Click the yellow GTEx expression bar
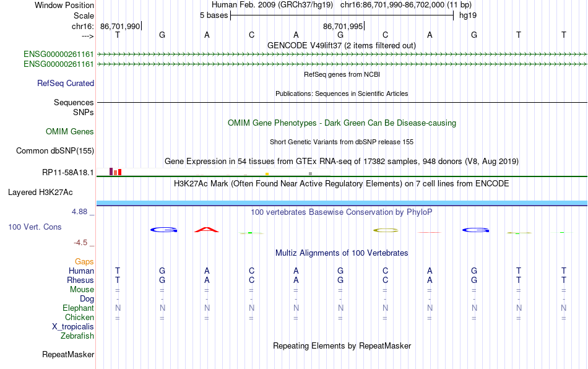The image size is (588, 369). pos(267,174)
